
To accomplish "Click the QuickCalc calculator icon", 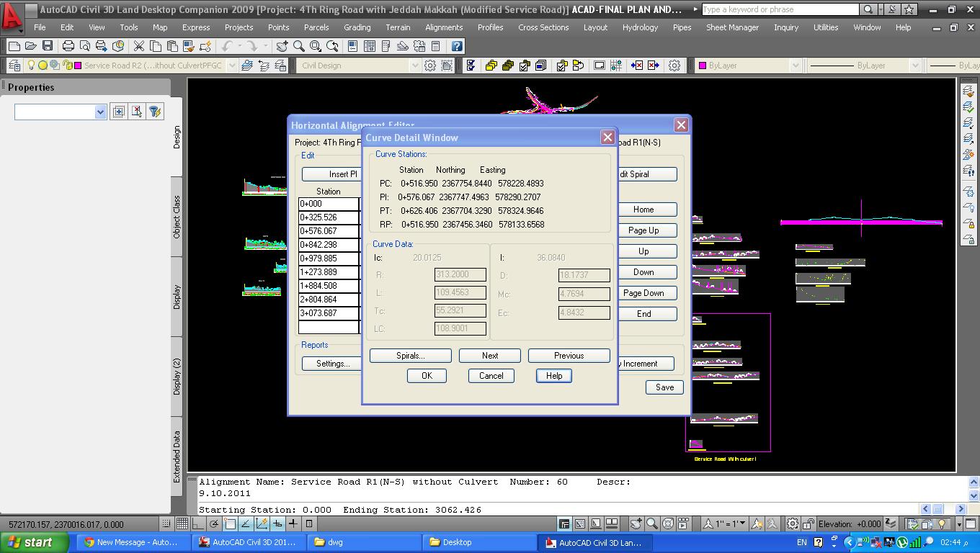I will [x=435, y=46].
